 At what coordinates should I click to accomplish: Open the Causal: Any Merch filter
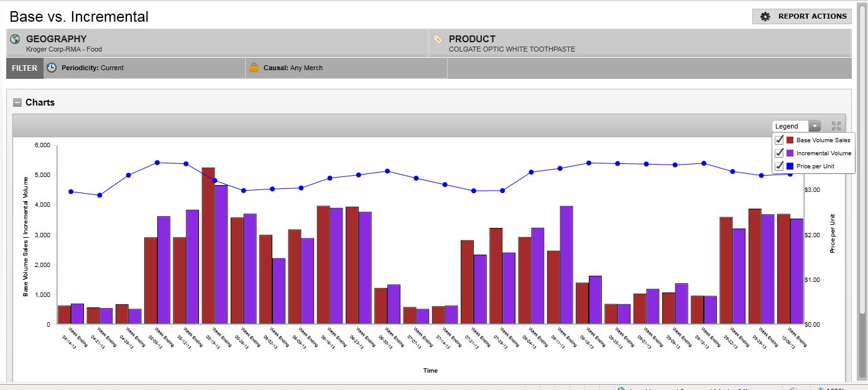pyautogui.click(x=293, y=68)
